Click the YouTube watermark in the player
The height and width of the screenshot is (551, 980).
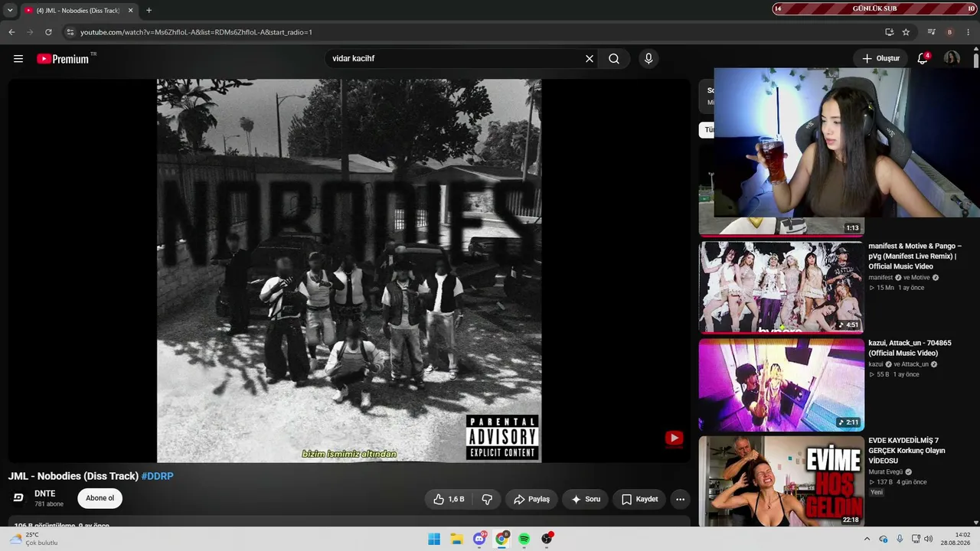(674, 438)
